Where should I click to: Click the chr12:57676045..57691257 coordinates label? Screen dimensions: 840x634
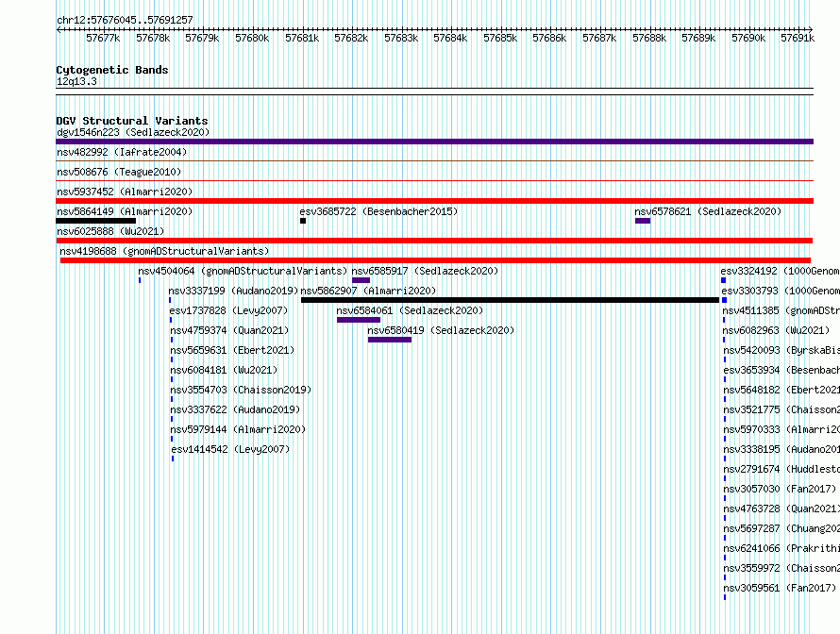click(125, 20)
